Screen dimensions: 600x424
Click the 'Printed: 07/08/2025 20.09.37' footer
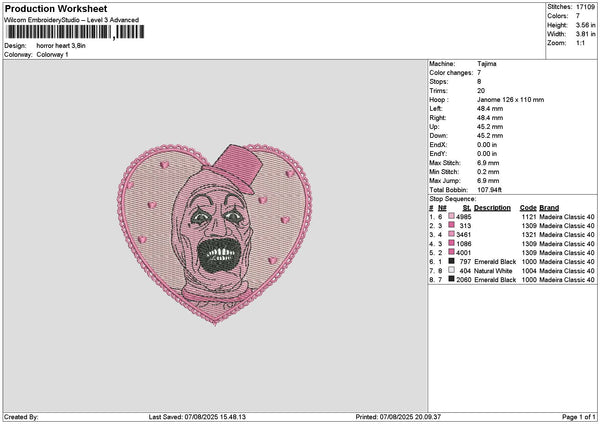398,417
